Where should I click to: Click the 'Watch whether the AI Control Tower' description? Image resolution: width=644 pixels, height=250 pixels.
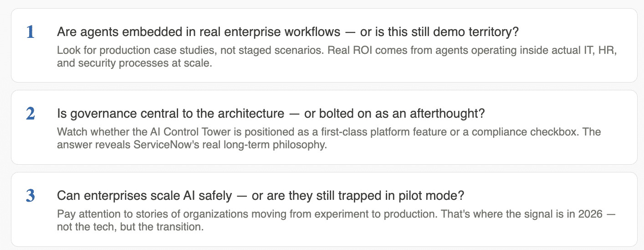(329, 139)
